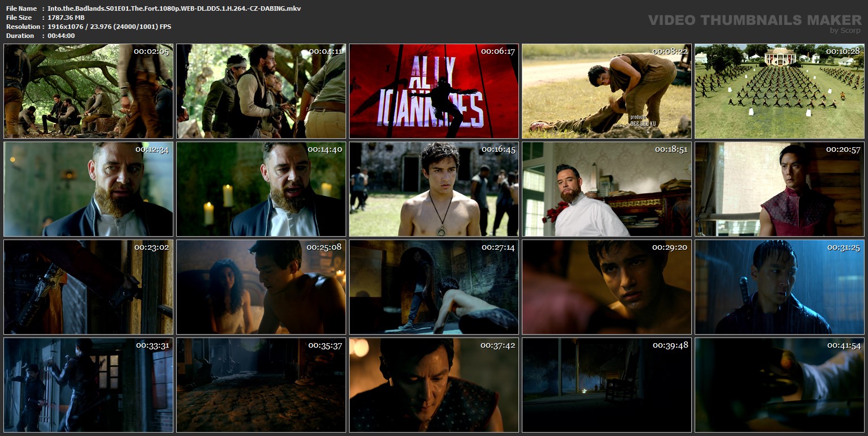The width and height of the screenshot is (868, 436).
Task: Open the red title card thumbnail at 00:06:17
Action: tap(434, 91)
